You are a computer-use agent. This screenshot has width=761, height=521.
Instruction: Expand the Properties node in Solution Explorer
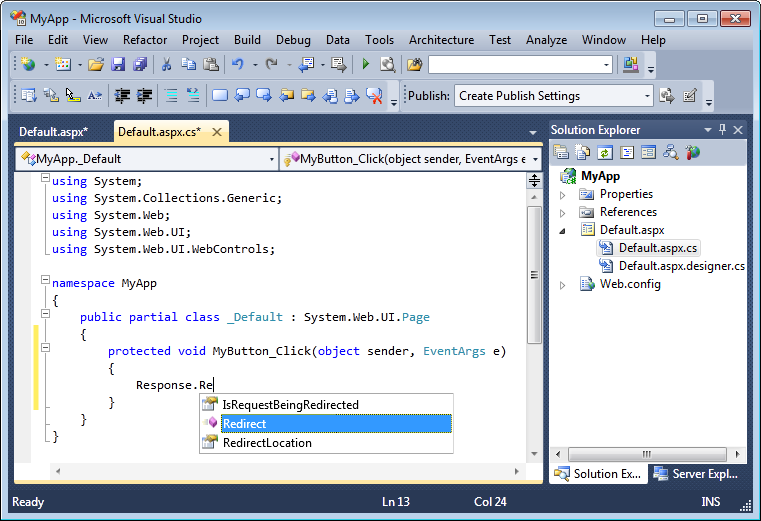pyautogui.click(x=562, y=195)
